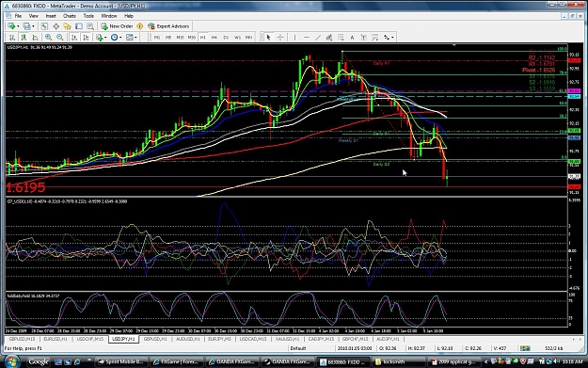
Task: Switch timeframe to D1
Action: tap(226, 37)
